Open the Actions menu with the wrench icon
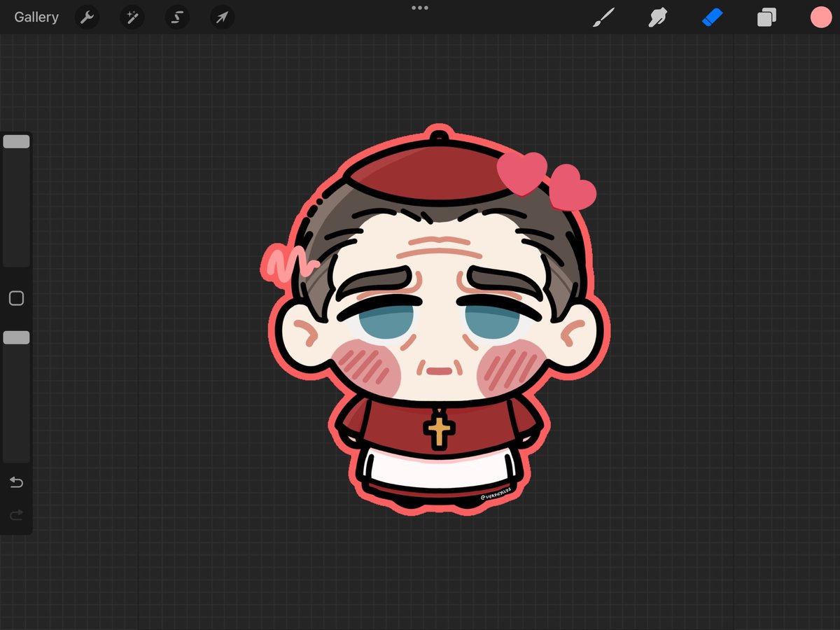This screenshot has width=840, height=630. click(87, 17)
